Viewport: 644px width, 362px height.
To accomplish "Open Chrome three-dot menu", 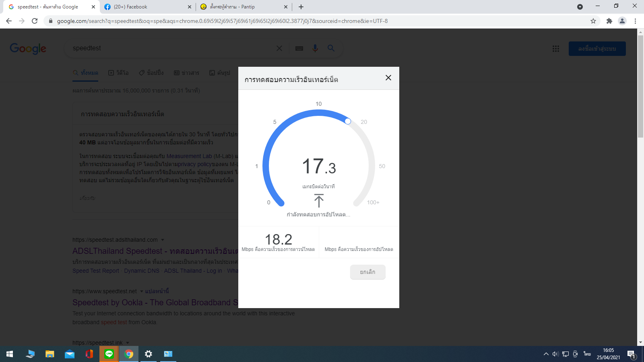I will click(636, 21).
